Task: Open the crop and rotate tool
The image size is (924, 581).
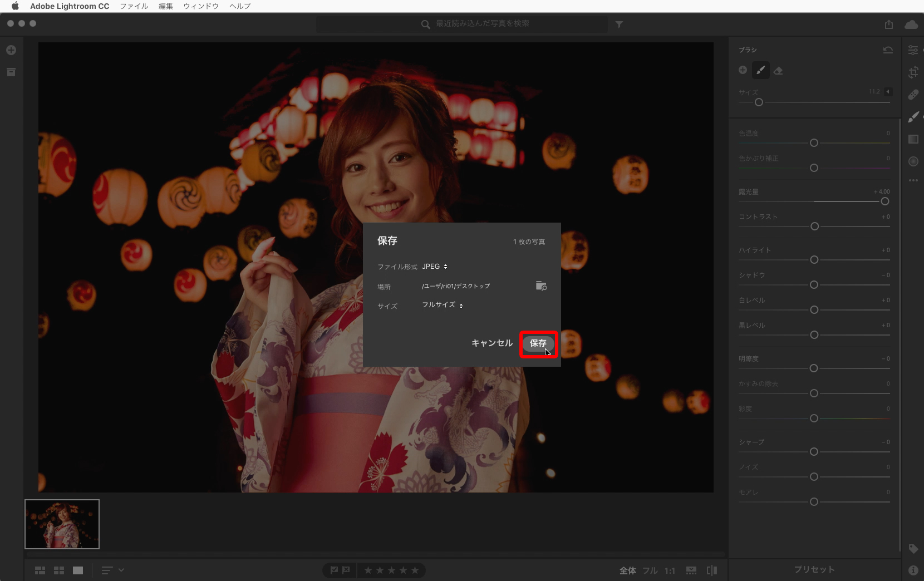Action: tap(913, 72)
